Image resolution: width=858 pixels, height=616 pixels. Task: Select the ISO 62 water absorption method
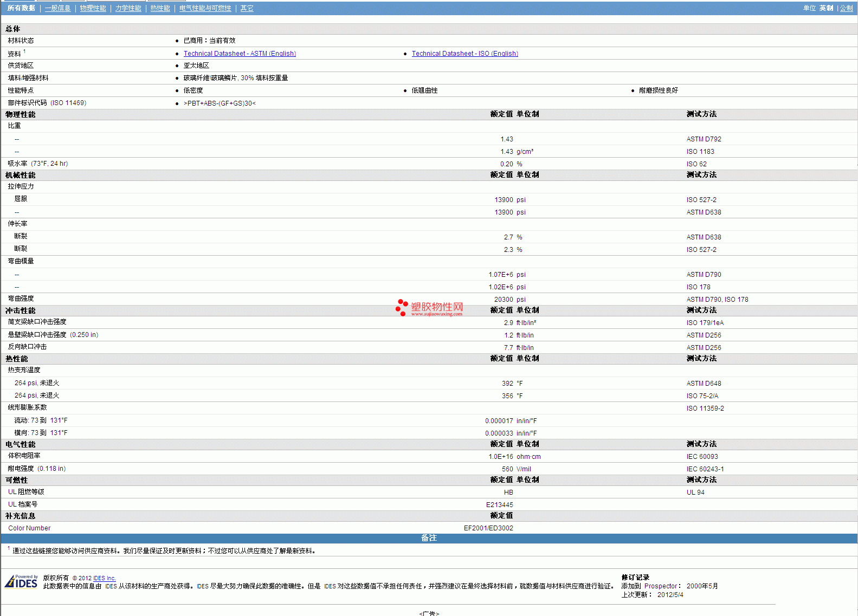(x=696, y=164)
